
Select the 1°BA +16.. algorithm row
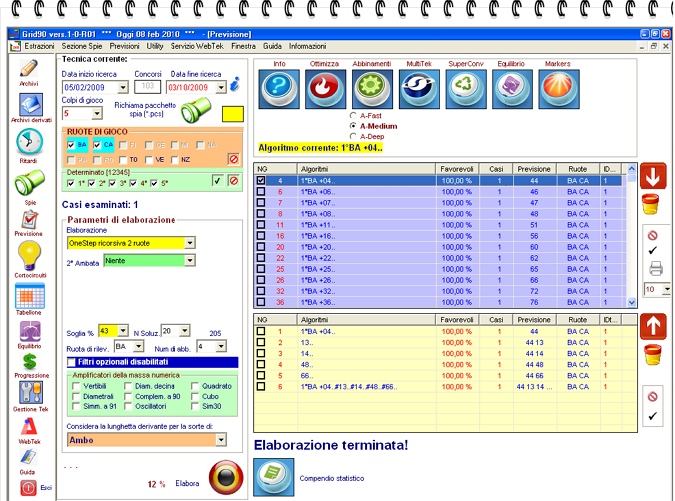pos(440,236)
